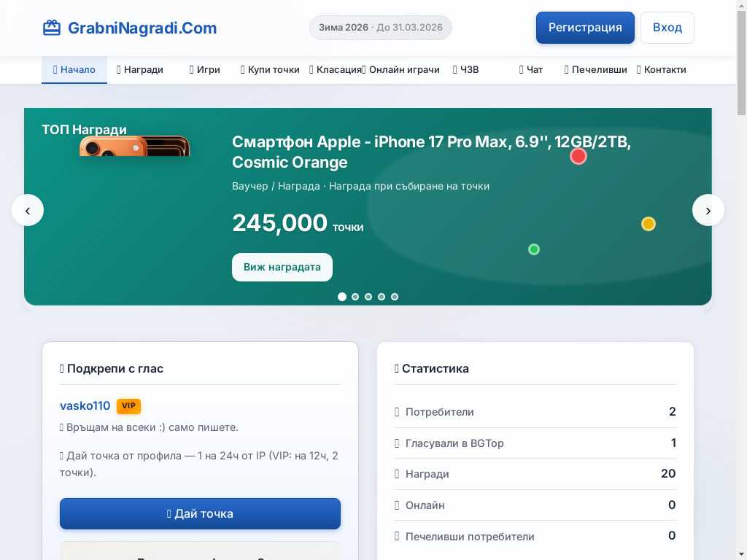
Task: Click the Дай точка button
Action: coord(200,513)
